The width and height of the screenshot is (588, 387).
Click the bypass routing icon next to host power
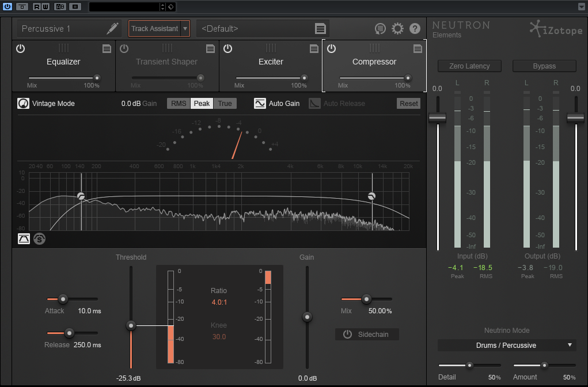22,7
